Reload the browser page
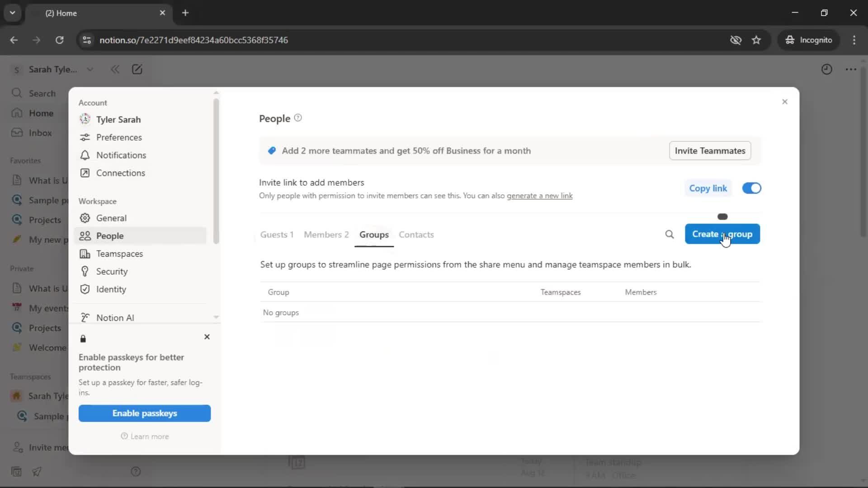The image size is (868, 488). [x=59, y=40]
